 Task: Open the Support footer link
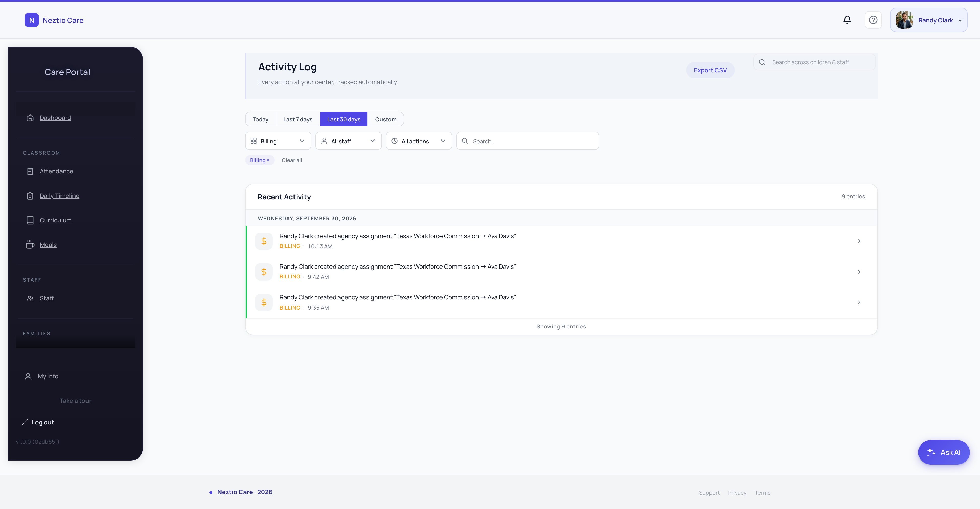click(709, 493)
